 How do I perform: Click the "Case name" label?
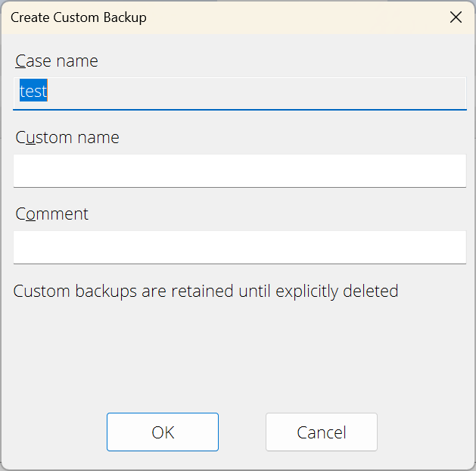tap(57, 61)
